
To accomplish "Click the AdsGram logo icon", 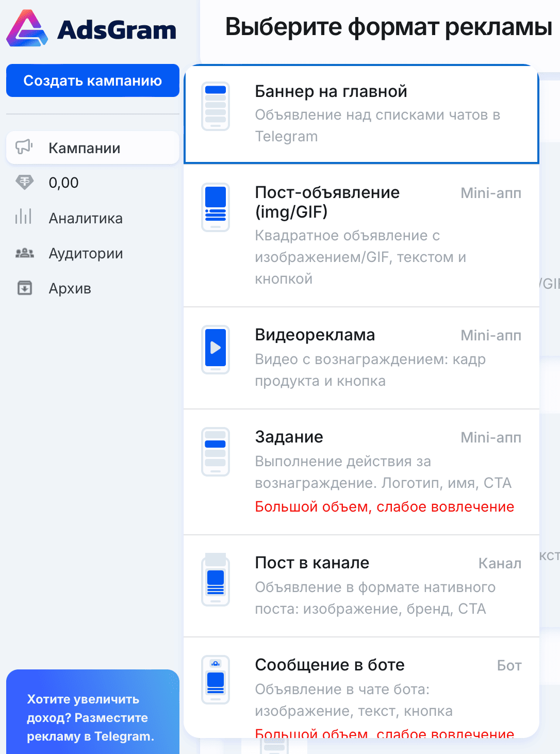I will point(27,29).
